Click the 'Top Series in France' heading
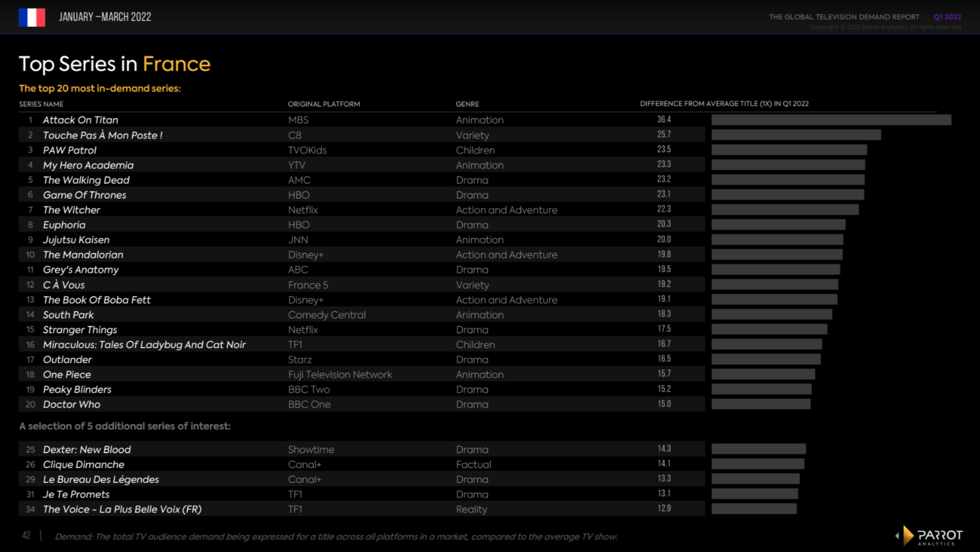Screen dimensions: 980x552 click(115, 64)
